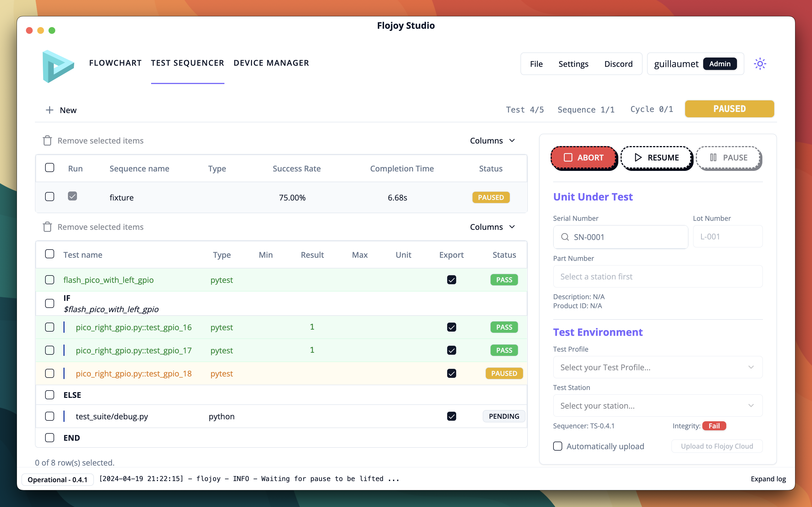Screen dimensions: 812x507
Task: Enable Automatically upload checkbox
Action: pos(557,446)
